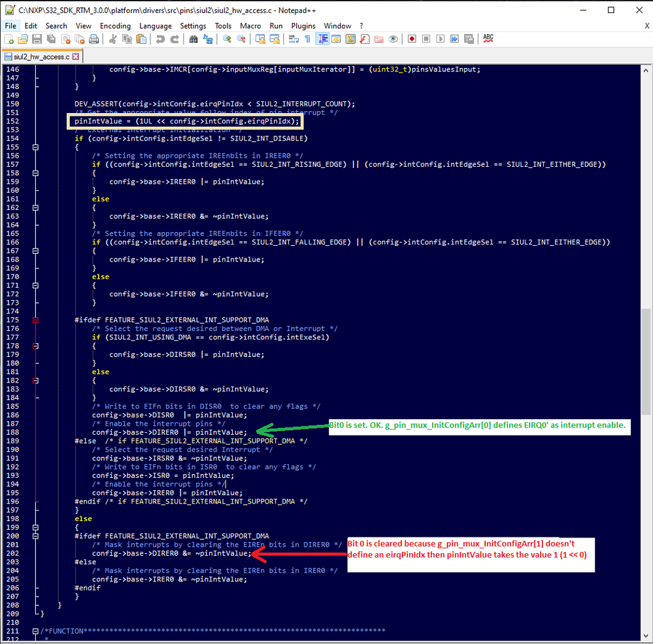Open the Document Map icon
The image size is (653, 644).
pyautogui.click(x=350, y=39)
